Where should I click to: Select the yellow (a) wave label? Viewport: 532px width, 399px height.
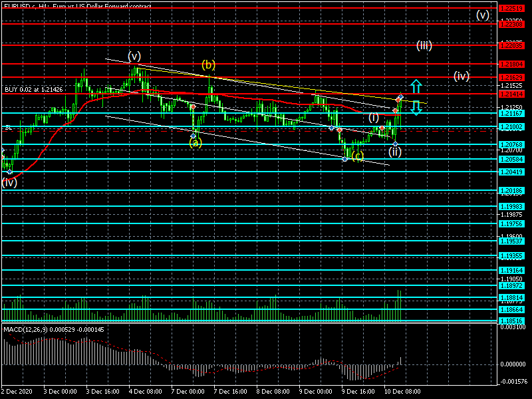click(194, 142)
